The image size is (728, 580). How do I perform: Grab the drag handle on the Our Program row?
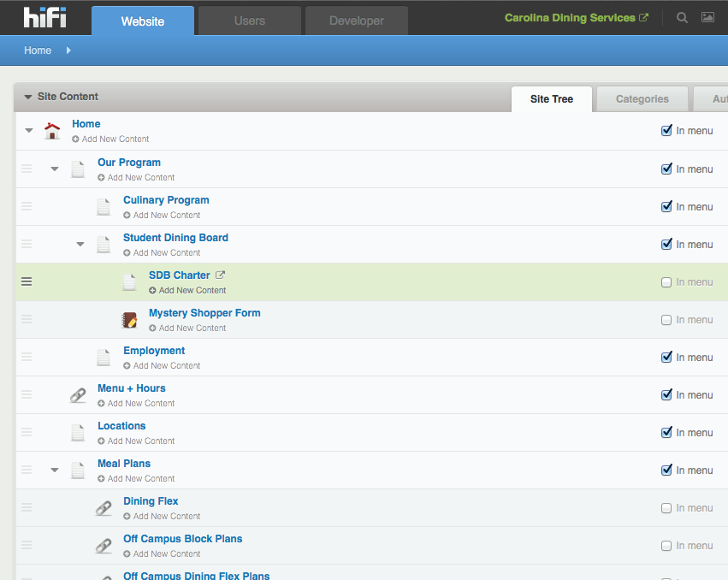click(27, 169)
